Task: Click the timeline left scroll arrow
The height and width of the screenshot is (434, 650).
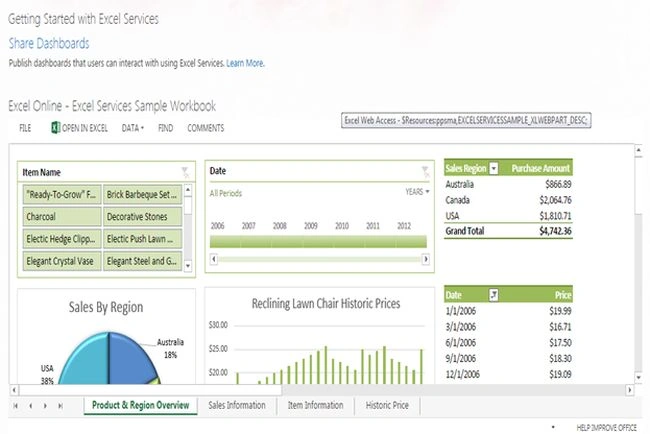Action: [x=214, y=259]
